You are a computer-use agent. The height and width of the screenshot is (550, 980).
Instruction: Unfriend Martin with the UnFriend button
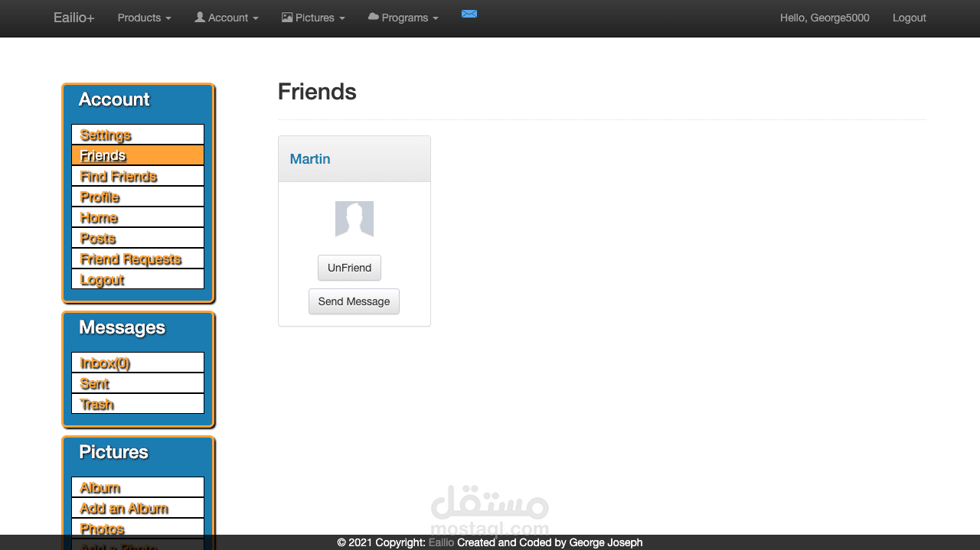point(349,268)
